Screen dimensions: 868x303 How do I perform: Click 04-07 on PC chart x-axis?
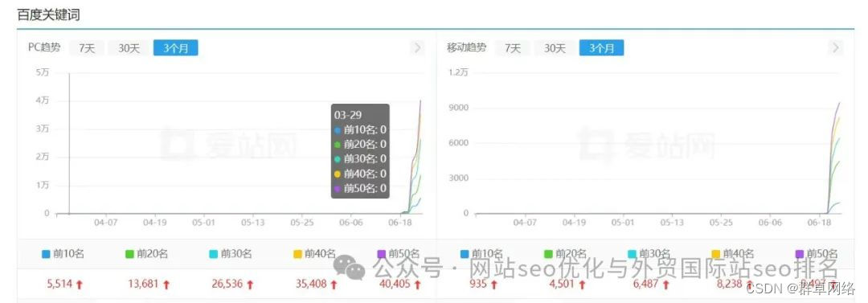pos(106,222)
